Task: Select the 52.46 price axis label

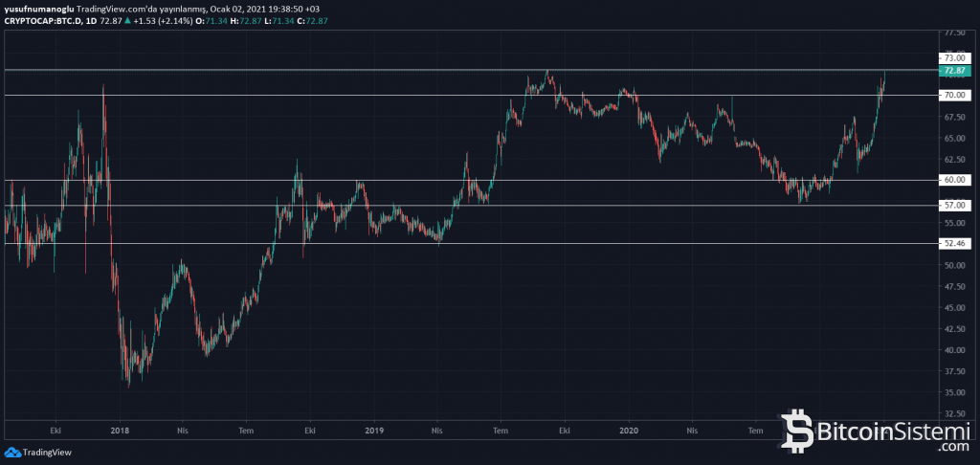Action: click(954, 244)
